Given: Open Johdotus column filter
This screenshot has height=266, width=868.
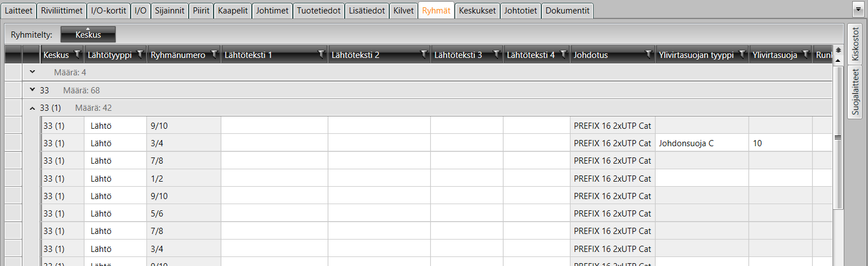Looking at the screenshot, I should tap(648, 55).
